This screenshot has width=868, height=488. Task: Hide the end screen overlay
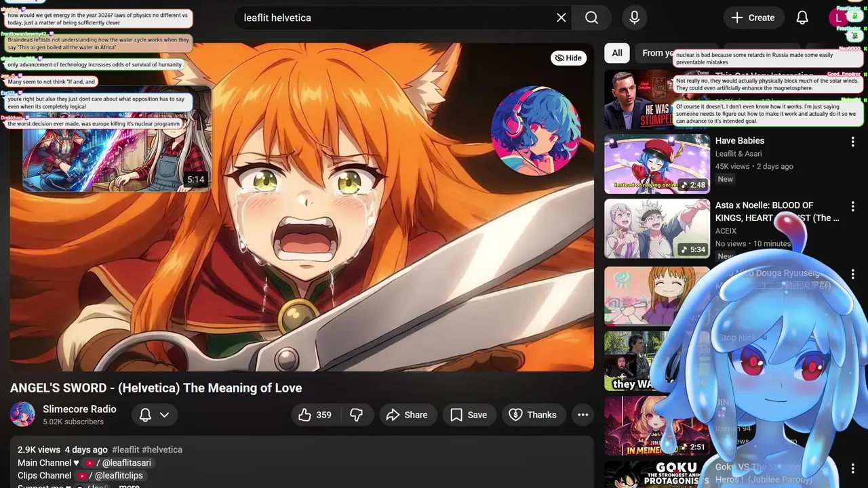pyautogui.click(x=568, y=58)
